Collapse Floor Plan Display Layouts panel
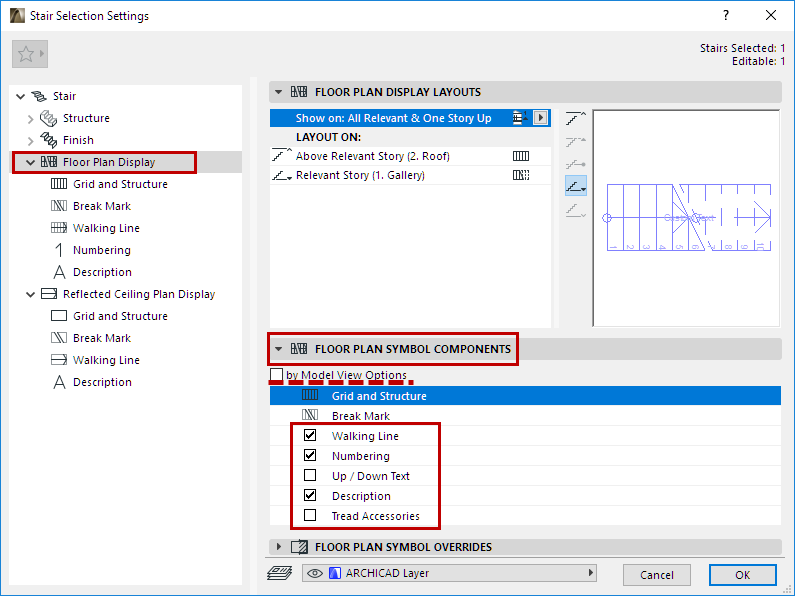This screenshot has width=795, height=596. coord(278,92)
